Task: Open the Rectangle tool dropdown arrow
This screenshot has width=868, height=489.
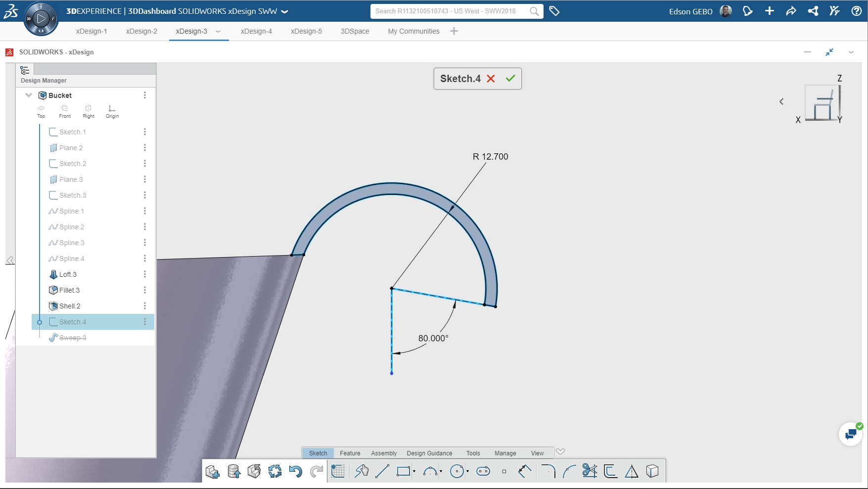Action: pos(414,472)
